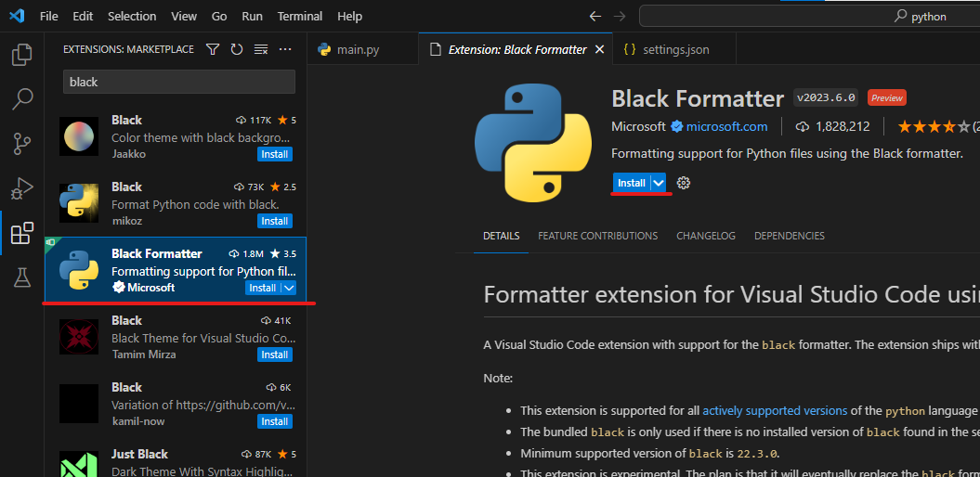Viewport: 980px width, 477px height.
Task: Open the microsoft.com publisher link
Action: pos(726,127)
